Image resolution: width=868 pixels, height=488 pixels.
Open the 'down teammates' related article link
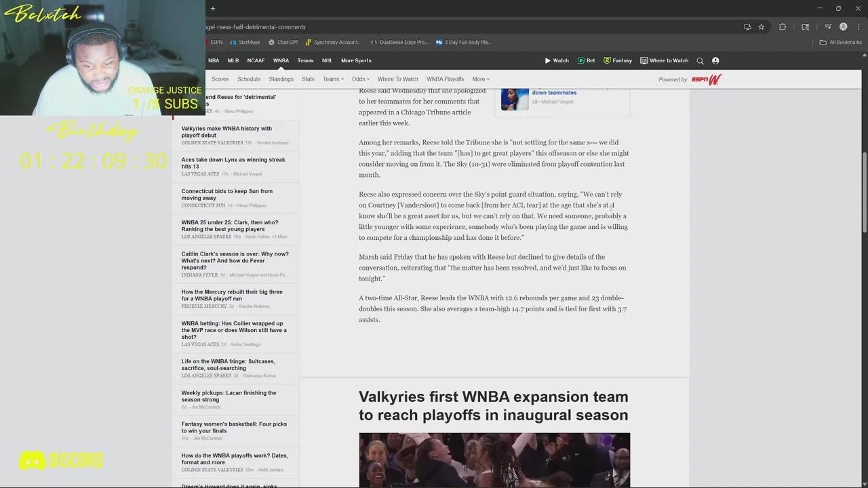click(554, 93)
